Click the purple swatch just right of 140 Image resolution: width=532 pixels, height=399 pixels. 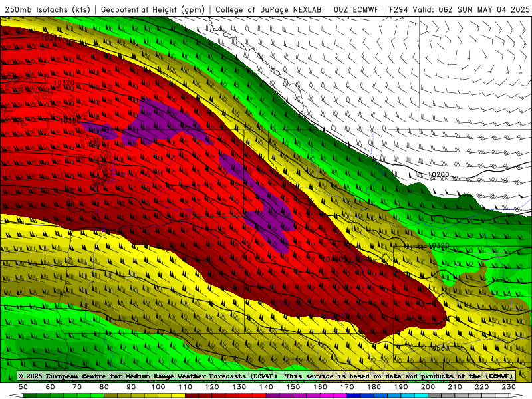273,396
